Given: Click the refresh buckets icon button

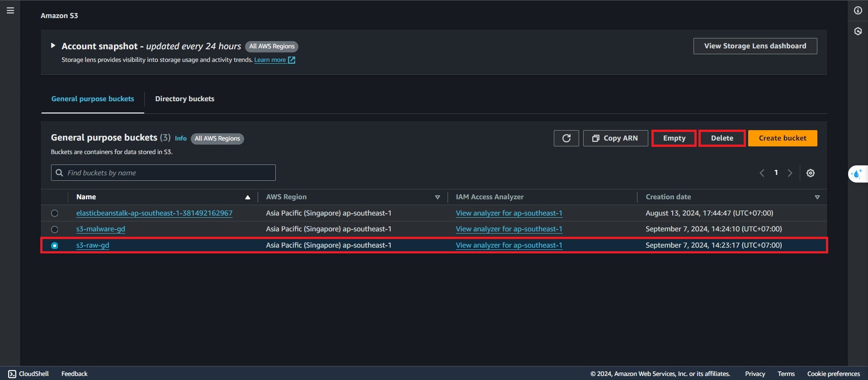Looking at the screenshot, I should coord(566,138).
